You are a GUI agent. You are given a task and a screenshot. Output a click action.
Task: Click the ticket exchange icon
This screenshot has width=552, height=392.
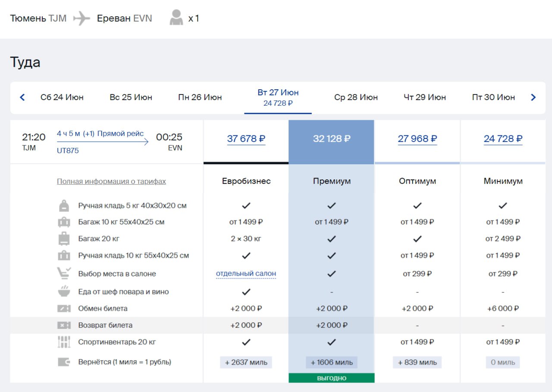point(64,308)
